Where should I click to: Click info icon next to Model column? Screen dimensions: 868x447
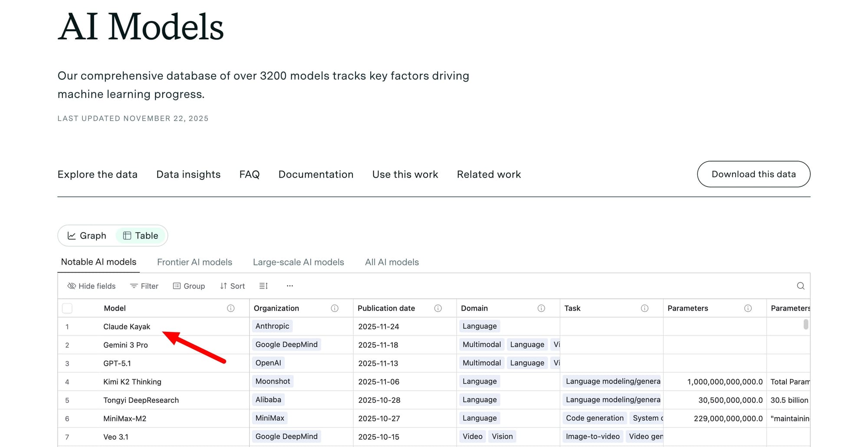click(x=230, y=308)
